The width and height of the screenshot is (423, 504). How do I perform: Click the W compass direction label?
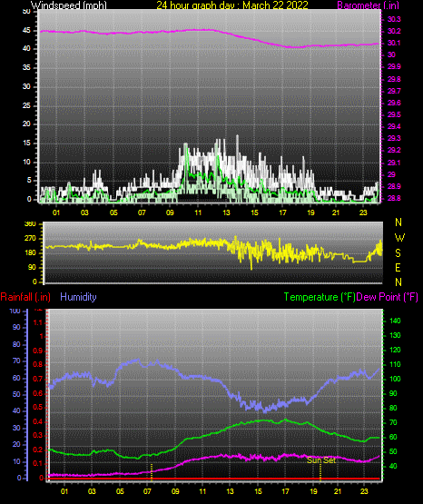click(399, 238)
